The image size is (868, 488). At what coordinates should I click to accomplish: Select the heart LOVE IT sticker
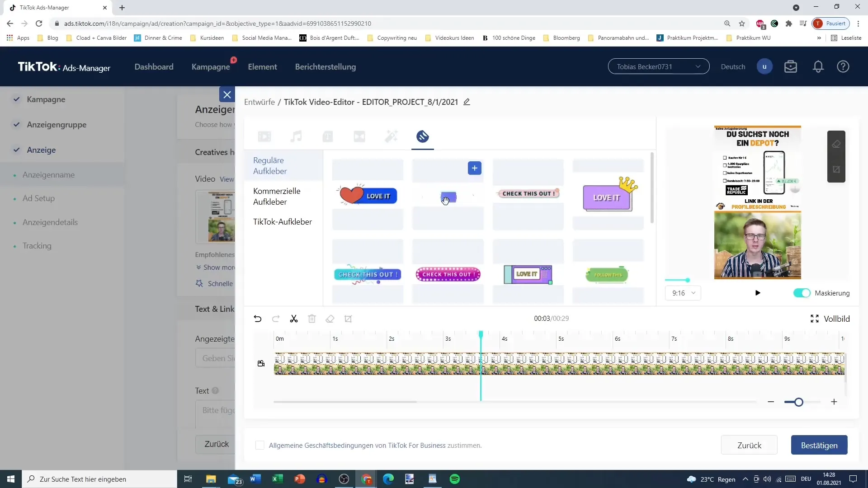pos(368,195)
